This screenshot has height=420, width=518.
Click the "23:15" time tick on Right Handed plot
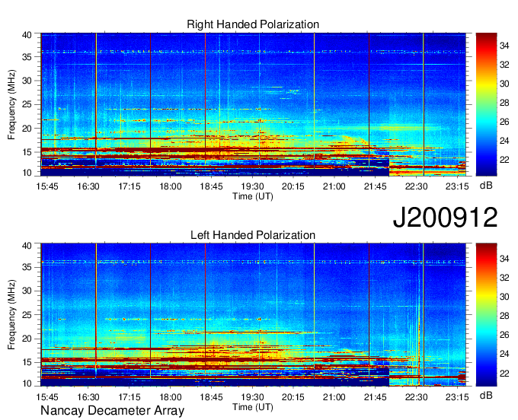(457, 186)
